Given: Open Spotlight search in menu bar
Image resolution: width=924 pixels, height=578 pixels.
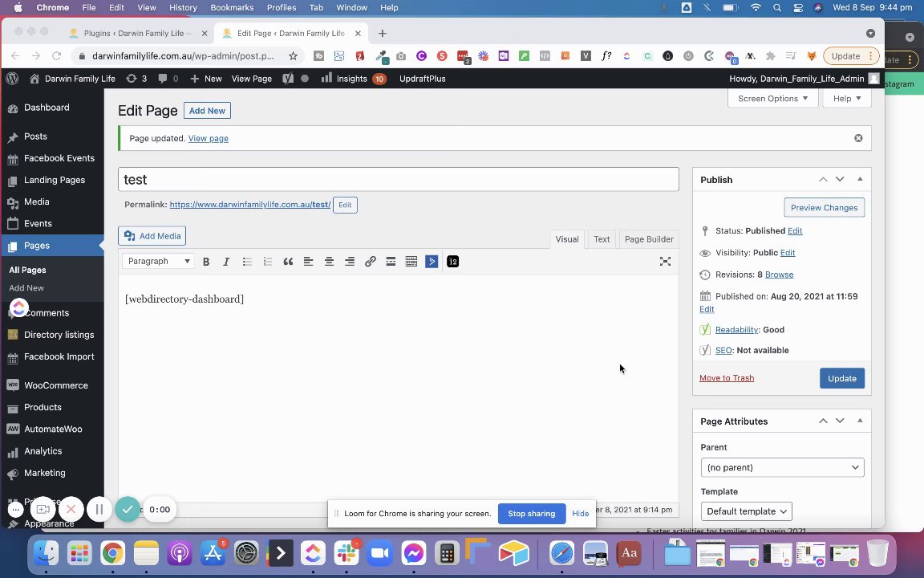Looking at the screenshot, I should tap(777, 8).
